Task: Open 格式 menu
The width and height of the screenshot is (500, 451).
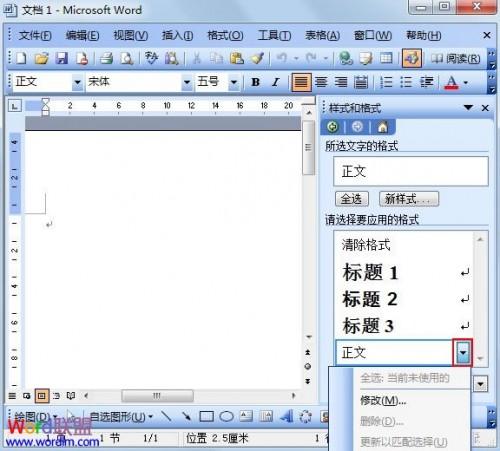Action: click(x=225, y=35)
